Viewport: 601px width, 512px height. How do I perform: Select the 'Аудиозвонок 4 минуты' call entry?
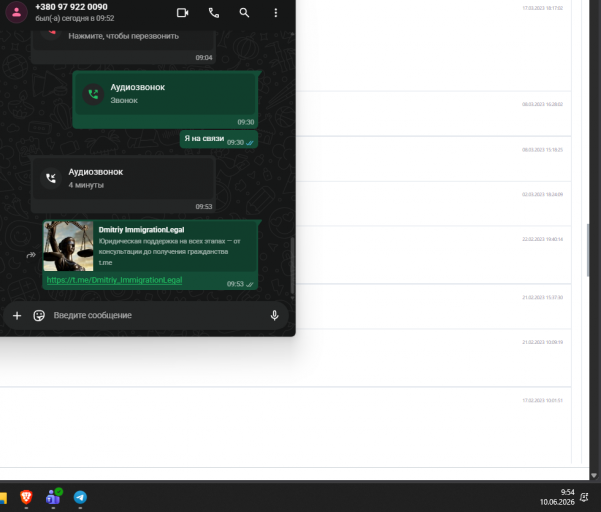[123, 184]
